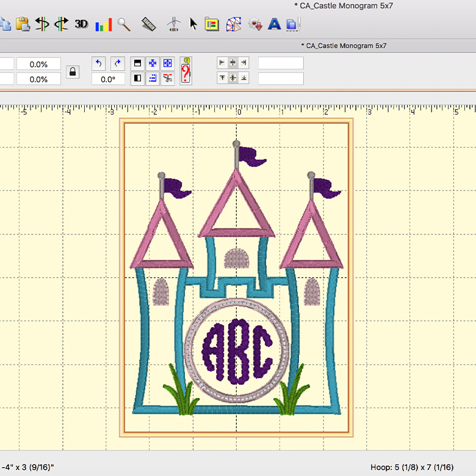Click the design needle drop point icon
The width and height of the screenshot is (476, 476).
pyautogui.click(x=175, y=24)
